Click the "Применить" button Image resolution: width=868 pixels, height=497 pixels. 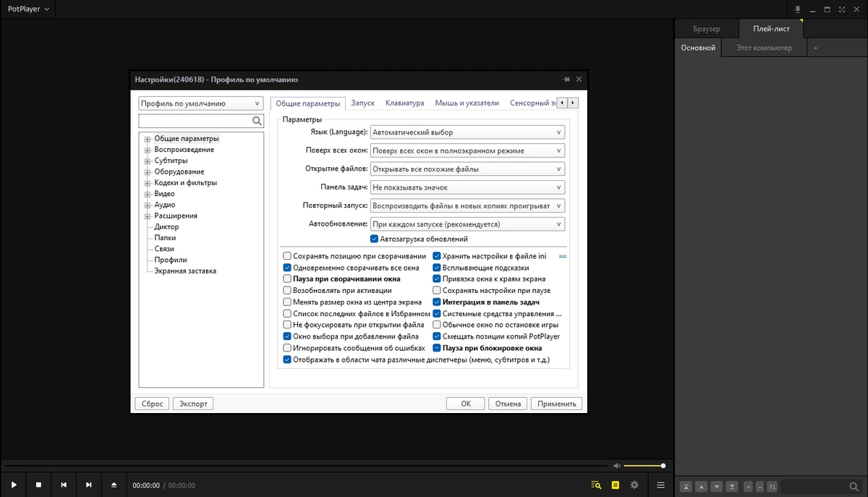(556, 404)
